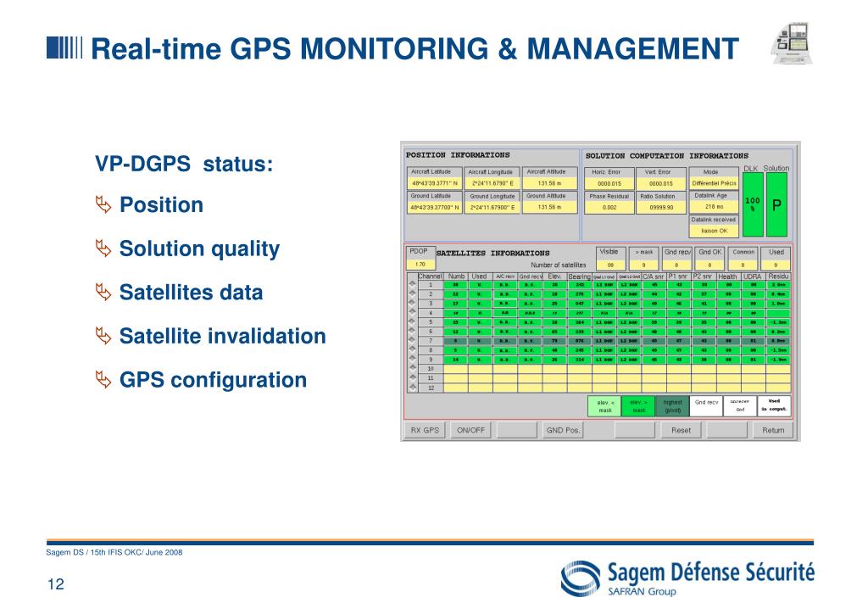
Task: Click the Reset button
Action: click(681, 430)
